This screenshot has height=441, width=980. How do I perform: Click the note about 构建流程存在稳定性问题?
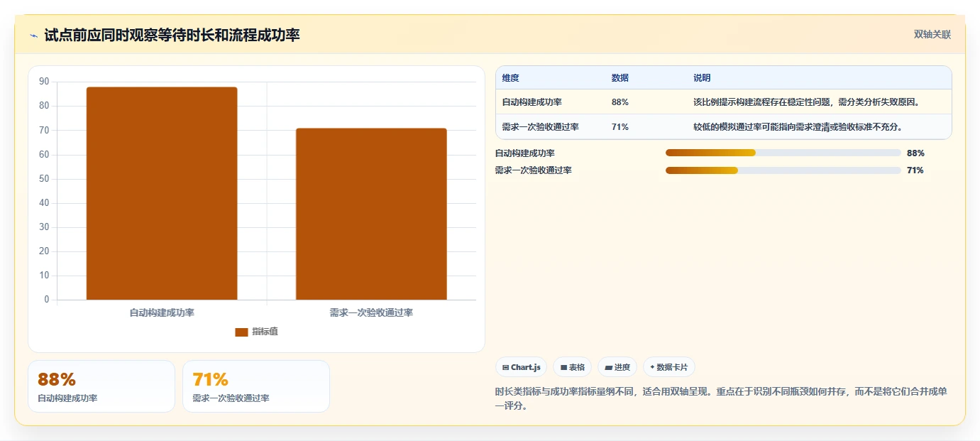coord(807,102)
